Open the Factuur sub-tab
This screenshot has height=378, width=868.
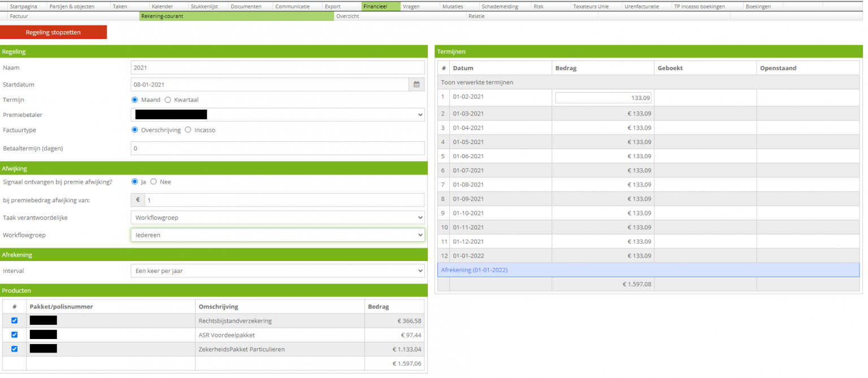19,16
